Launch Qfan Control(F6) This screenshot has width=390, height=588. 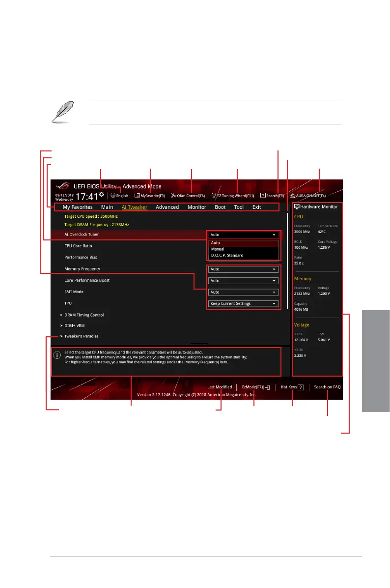[x=188, y=196]
